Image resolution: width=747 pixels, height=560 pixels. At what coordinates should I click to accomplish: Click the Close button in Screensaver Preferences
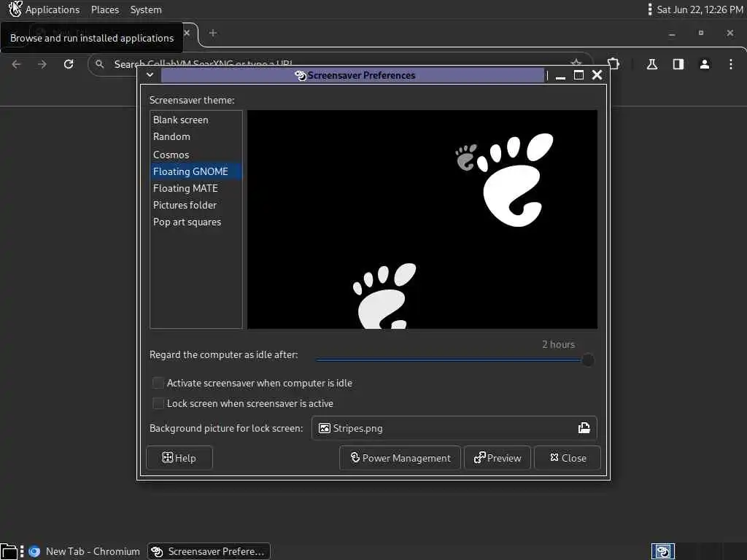[568, 458]
